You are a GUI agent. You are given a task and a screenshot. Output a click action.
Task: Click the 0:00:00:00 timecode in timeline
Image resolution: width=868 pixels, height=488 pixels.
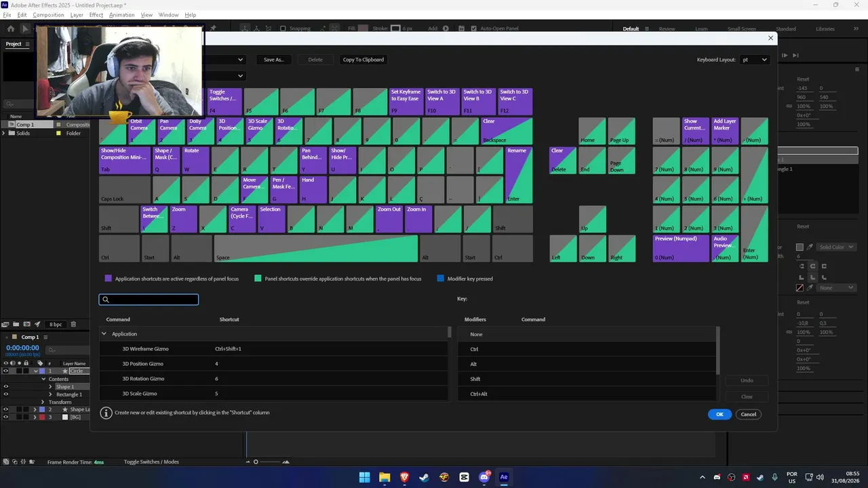[22, 348]
